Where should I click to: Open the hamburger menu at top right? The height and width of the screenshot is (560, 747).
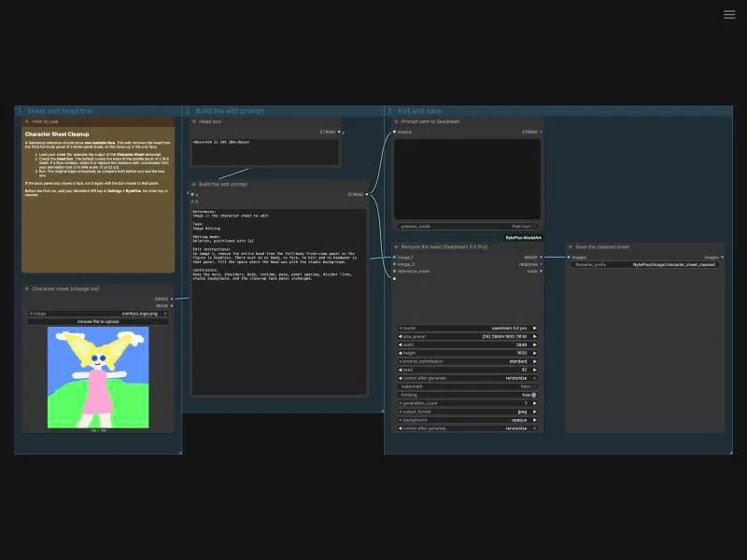point(729,14)
